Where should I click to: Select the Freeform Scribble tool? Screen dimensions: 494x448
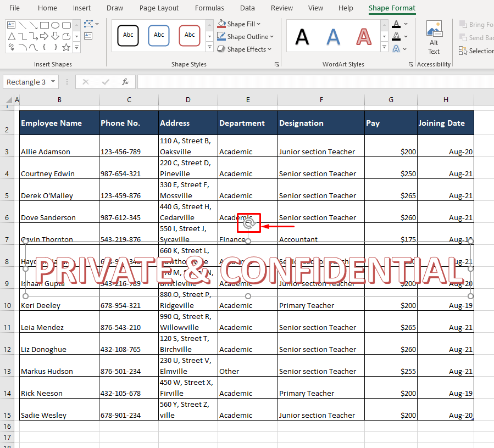[11, 47]
